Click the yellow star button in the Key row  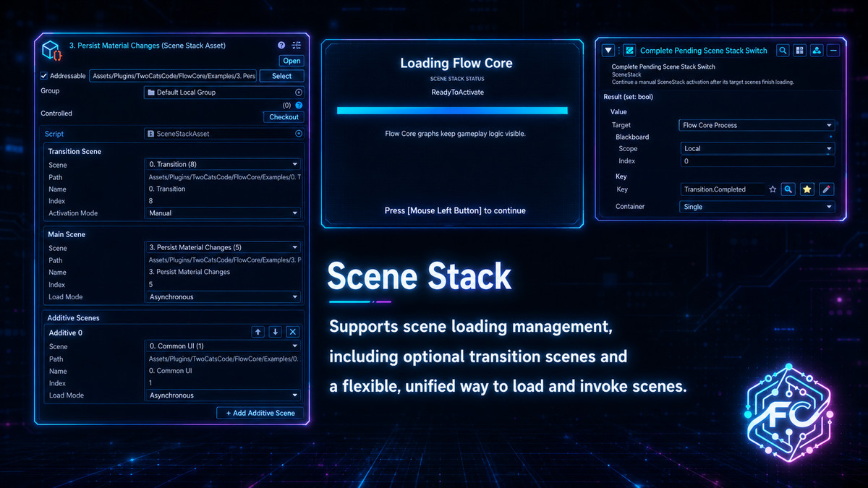tap(807, 189)
